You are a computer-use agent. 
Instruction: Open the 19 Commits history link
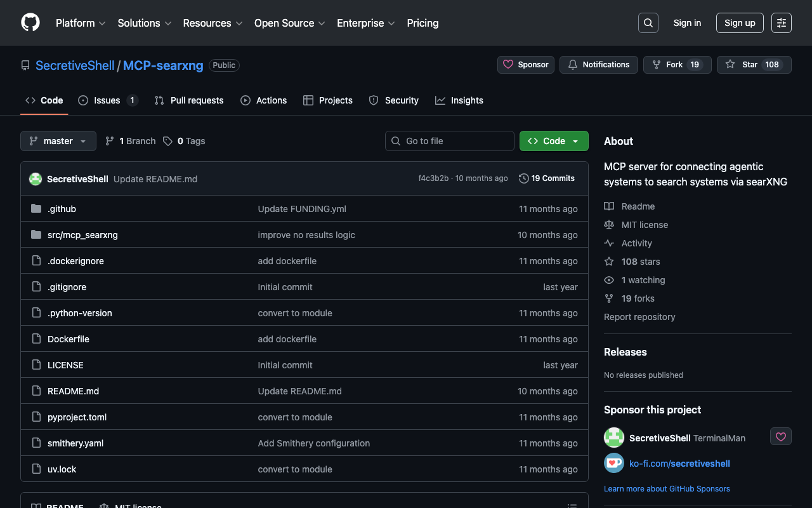click(x=546, y=178)
